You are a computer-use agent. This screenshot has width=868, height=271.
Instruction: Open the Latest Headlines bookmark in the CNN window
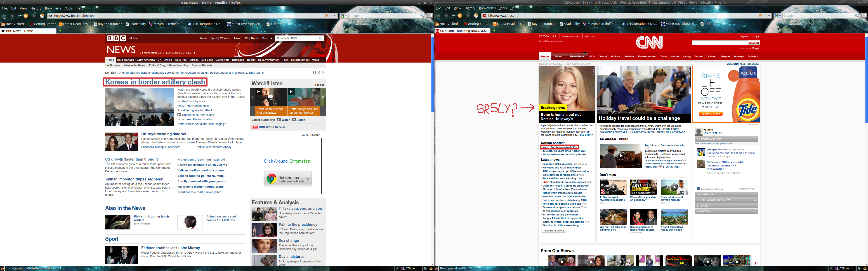(x=507, y=24)
